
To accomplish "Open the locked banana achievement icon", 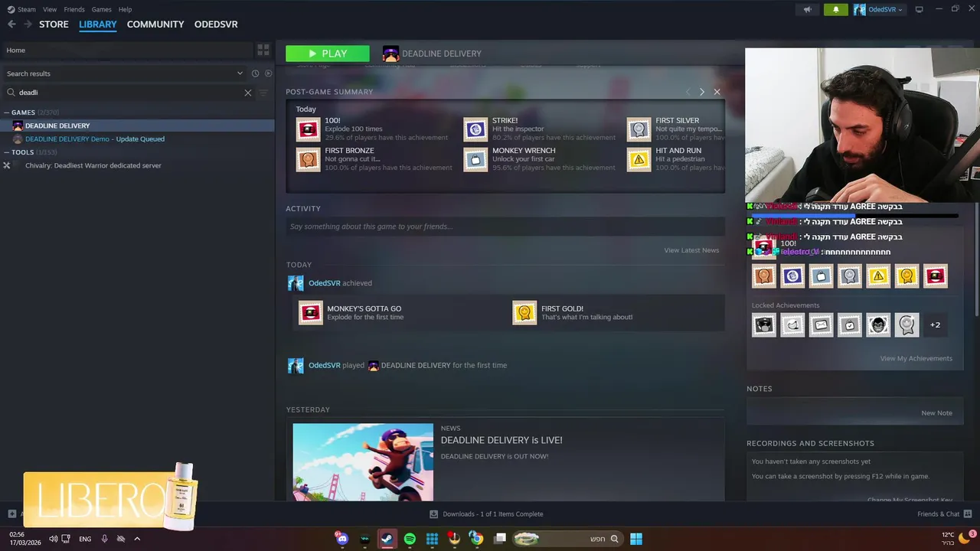I will tap(792, 324).
